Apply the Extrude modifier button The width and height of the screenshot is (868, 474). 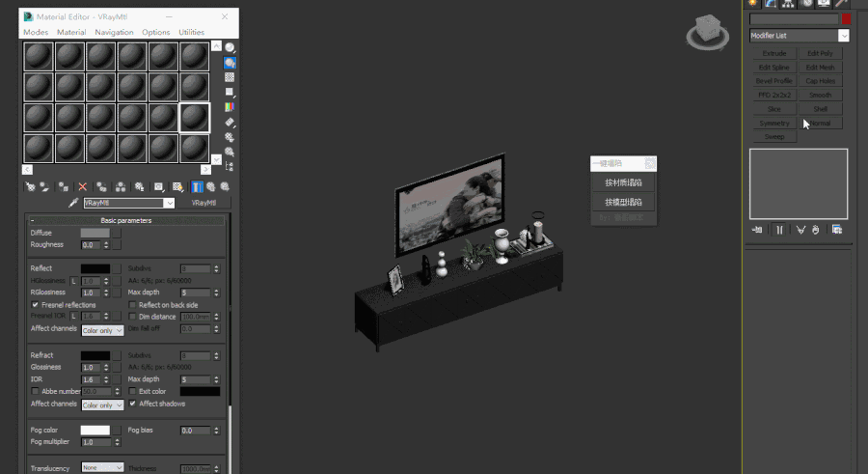[x=774, y=53]
